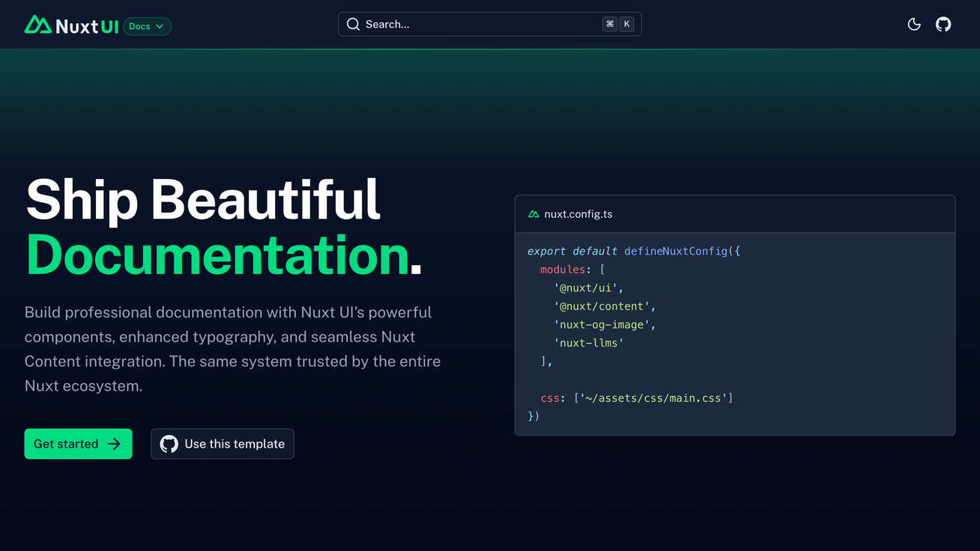Expand the Docs dropdown in the header

147,25
